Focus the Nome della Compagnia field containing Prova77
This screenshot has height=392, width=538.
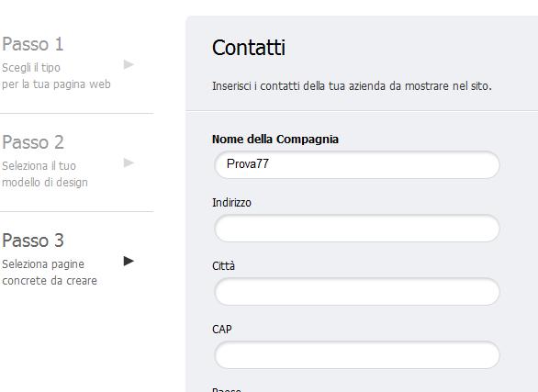(x=357, y=165)
